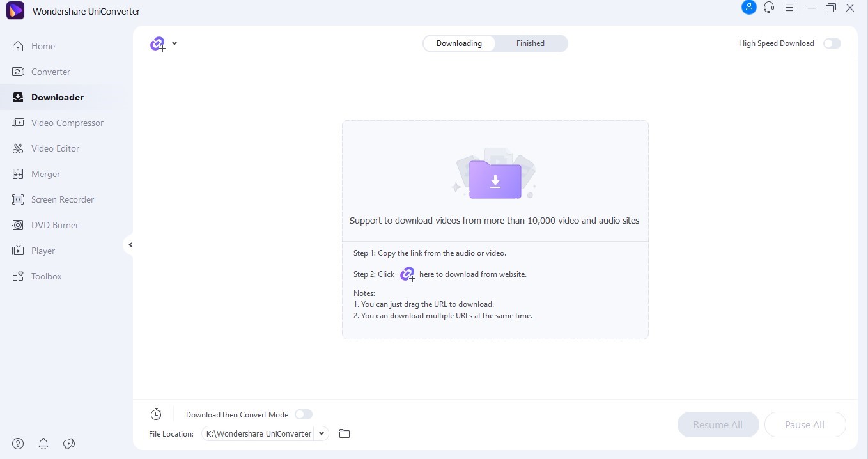Open the notifications bell icon
This screenshot has width=868, height=459.
(43, 444)
